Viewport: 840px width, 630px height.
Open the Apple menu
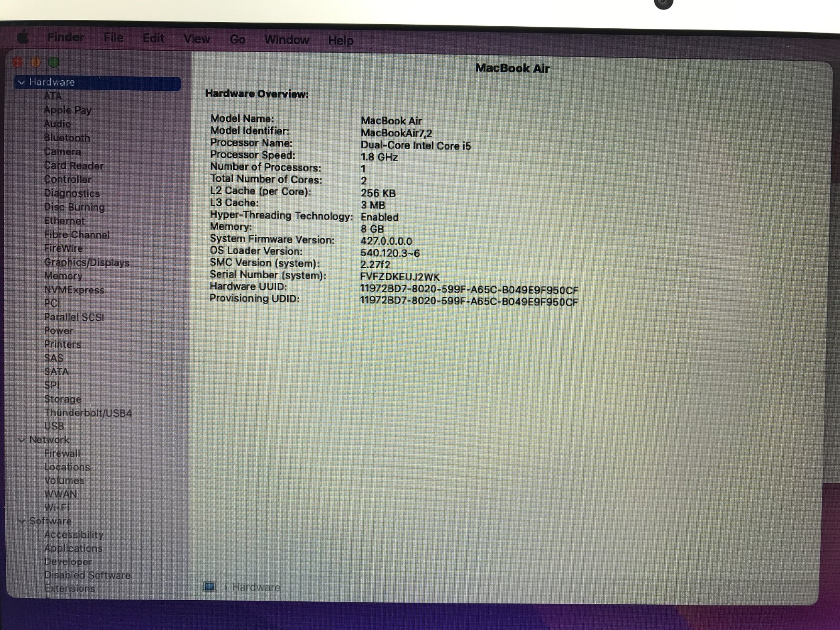22,37
